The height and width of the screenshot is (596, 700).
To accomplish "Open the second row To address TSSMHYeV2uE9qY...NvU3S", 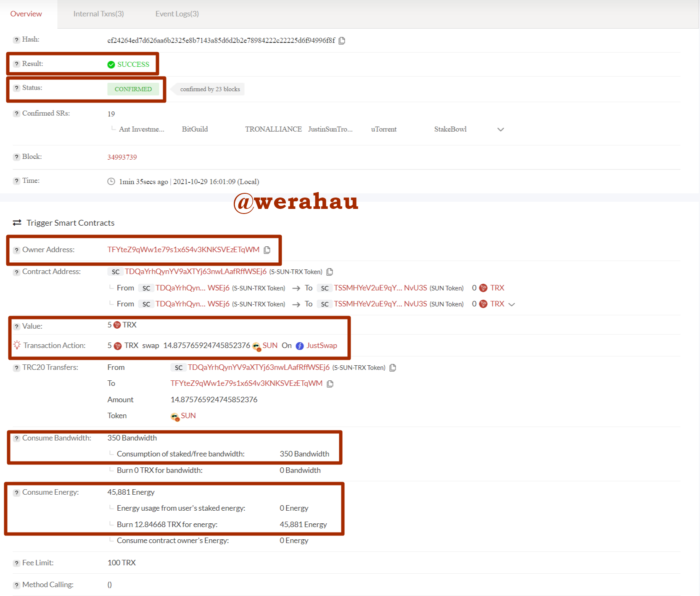I will (380, 304).
